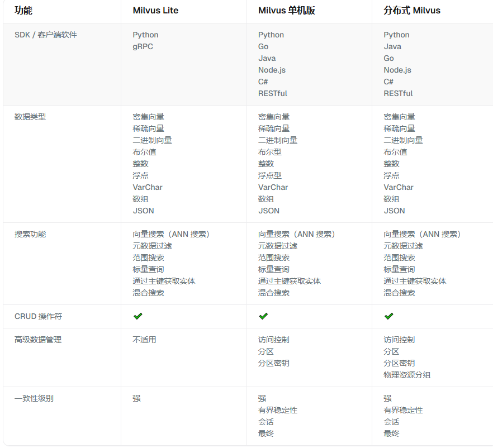Click 稀疏向量 in the 分布式 Milvus column
The image size is (493, 448).
click(399, 128)
